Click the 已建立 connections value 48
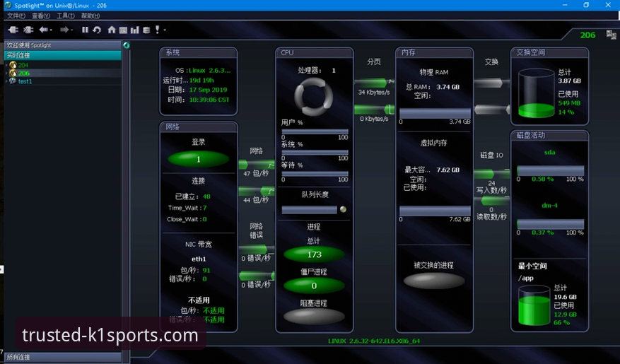Image resolution: width=620 pixels, height=364 pixels. 206,196
